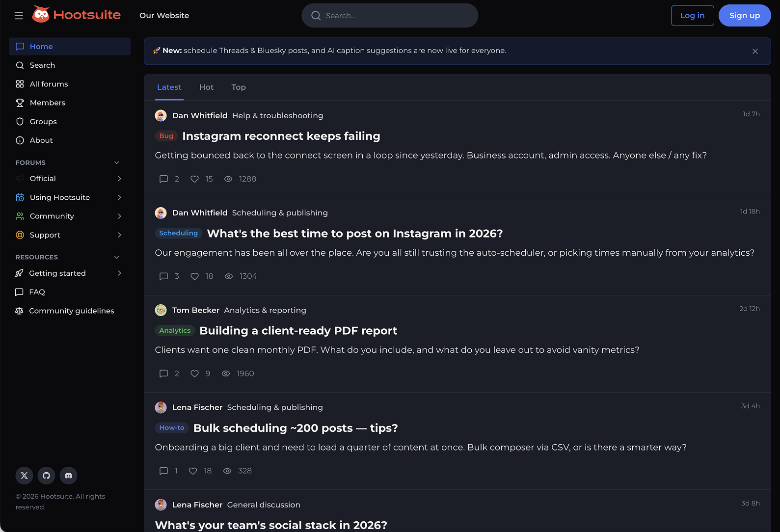Open comments on PDF report thread
The height and width of the screenshot is (532, 780).
tap(164, 373)
